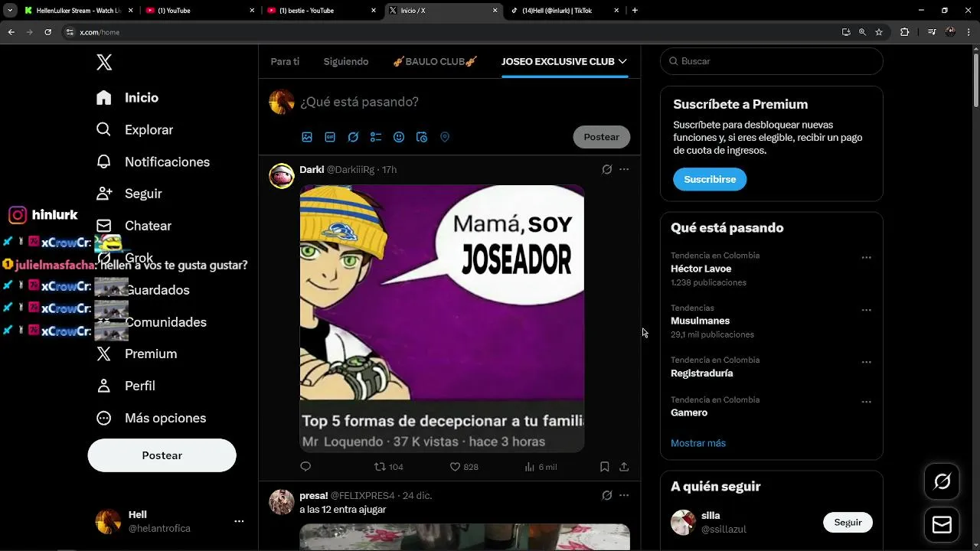Viewport: 980px width, 551px height.
Task: Click the X logo in the sidebar
Action: click(x=104, y=62)
